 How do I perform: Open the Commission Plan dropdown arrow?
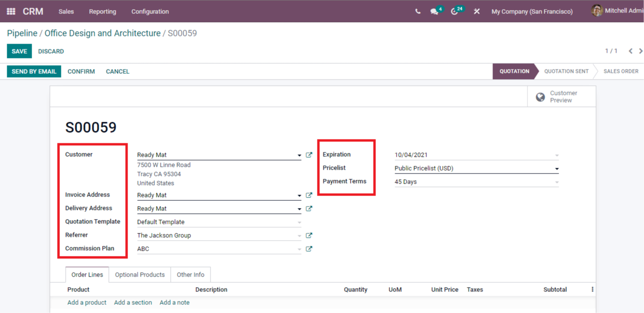299,250
